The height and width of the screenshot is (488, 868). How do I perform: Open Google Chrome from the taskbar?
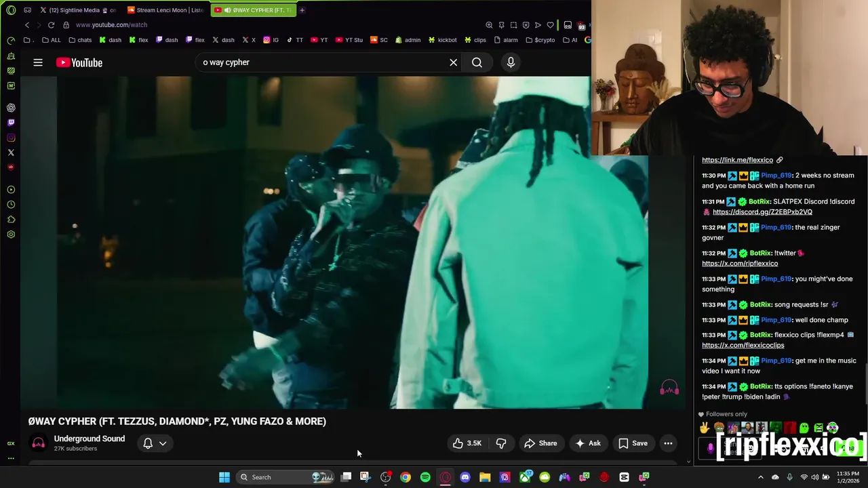[x=406, y=477]
